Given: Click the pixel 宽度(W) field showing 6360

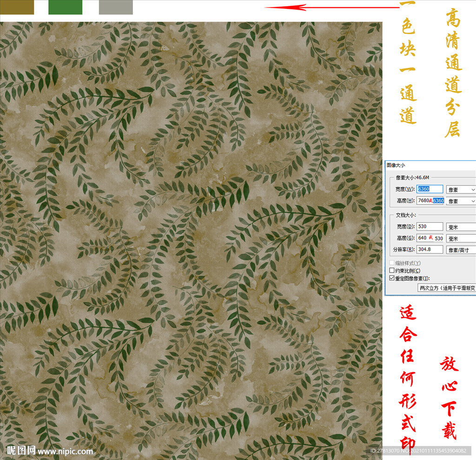Looking at the screenshot, I should [430, 189].
